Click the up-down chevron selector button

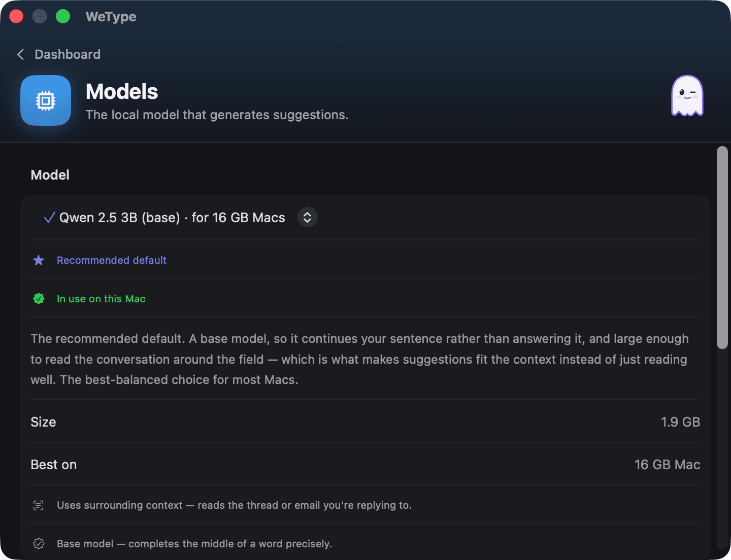[307, 218]
